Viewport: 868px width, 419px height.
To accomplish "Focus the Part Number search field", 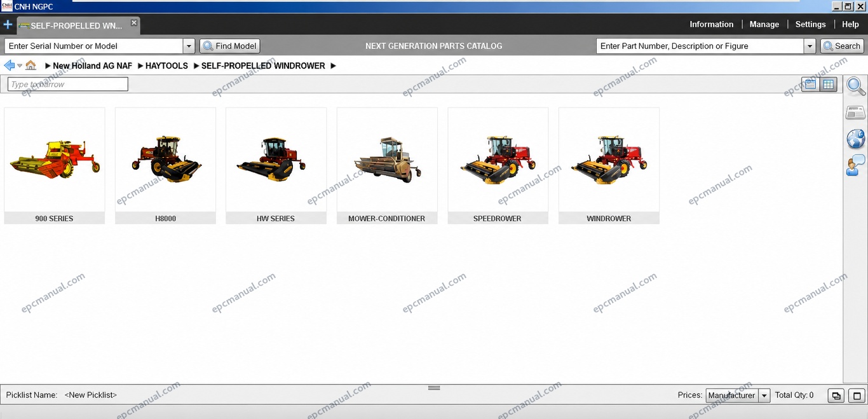I will (700, 46).
